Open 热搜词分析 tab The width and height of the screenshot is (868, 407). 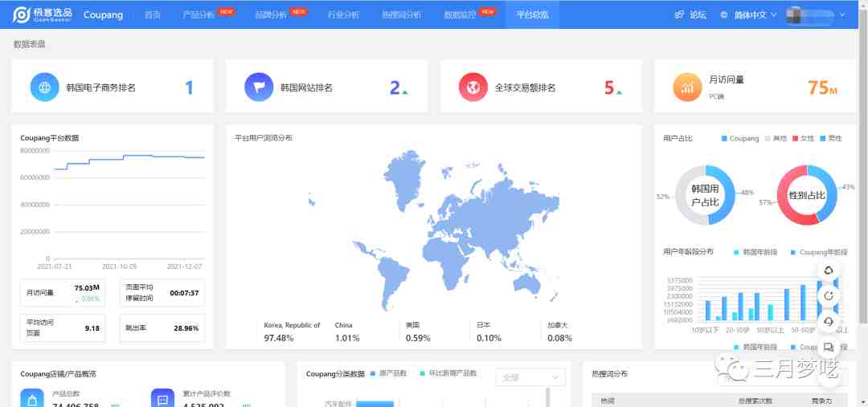coord(401,15)
